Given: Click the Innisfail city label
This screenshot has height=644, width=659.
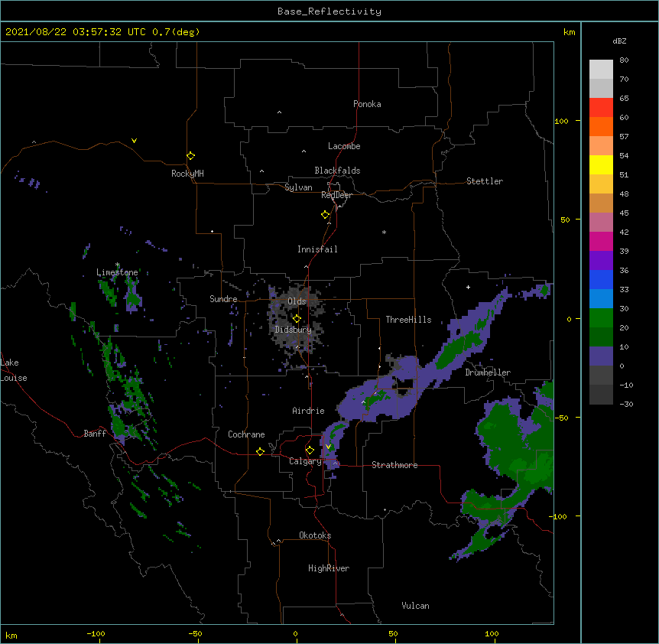Looking at the screenshot, I should pyautogui.click(x=317, y=249).
